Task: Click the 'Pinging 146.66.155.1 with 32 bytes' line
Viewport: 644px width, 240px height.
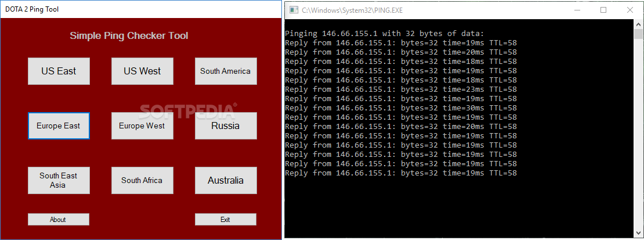Action: coord(385,34)
